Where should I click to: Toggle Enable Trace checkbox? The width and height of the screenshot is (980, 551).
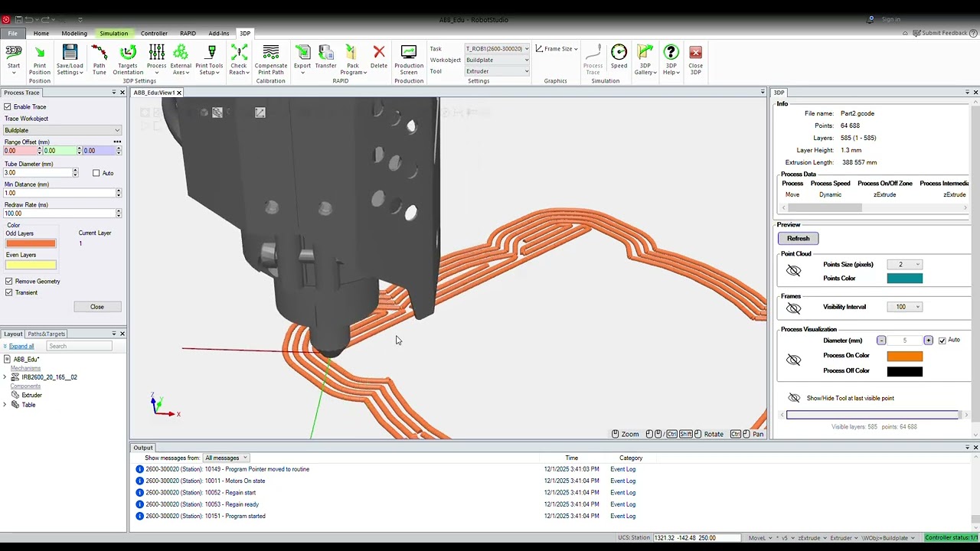point(8,106)
